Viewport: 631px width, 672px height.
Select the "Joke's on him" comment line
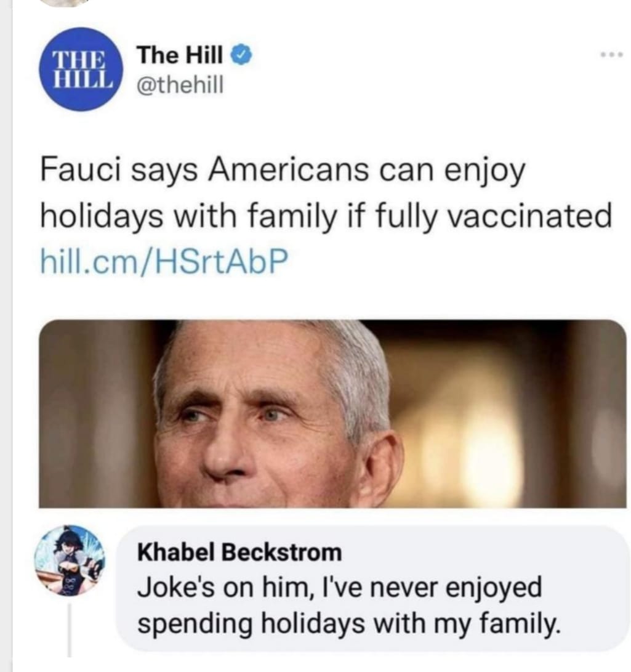tap(339, 587)
